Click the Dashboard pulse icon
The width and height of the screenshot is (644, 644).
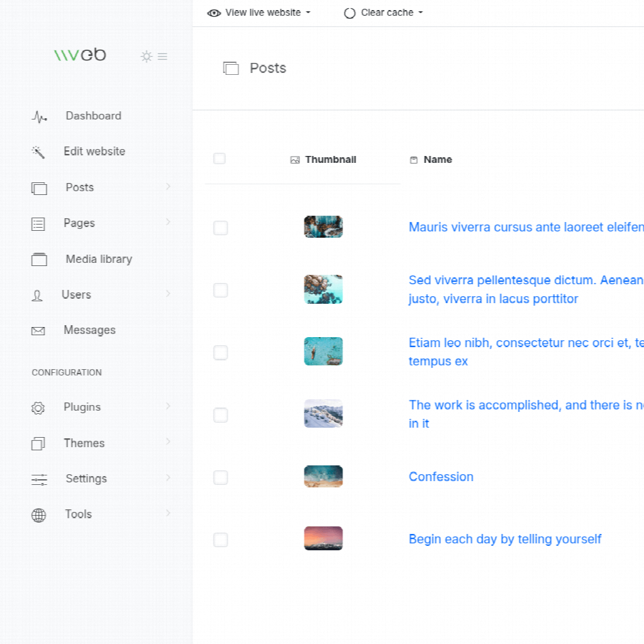pyautogui.click(x=39, y=116)
